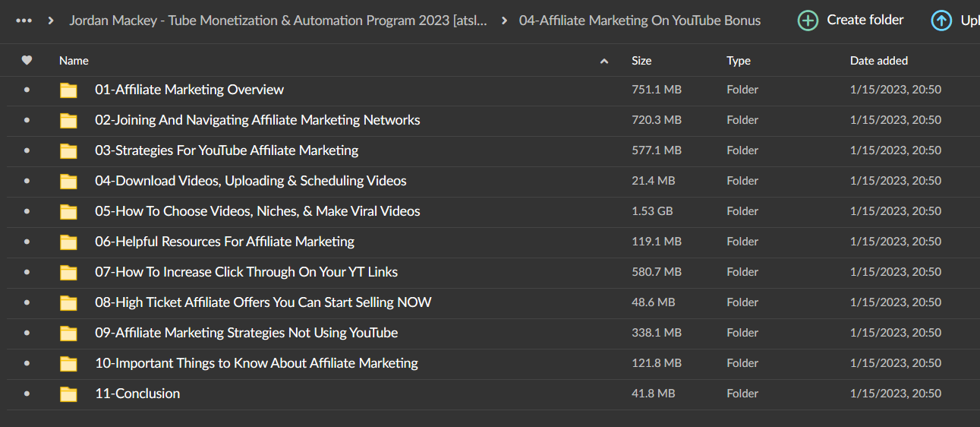Favorite the 06-Helpful Resources row dot
Image resolution: width=980 pixels, height=427 pixels.
click(27, 242)
